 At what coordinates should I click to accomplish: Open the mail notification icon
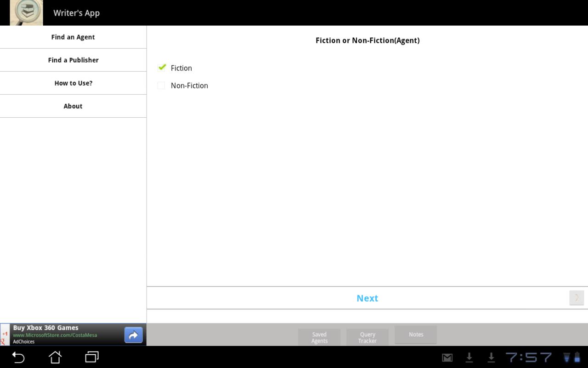[447, 357]
